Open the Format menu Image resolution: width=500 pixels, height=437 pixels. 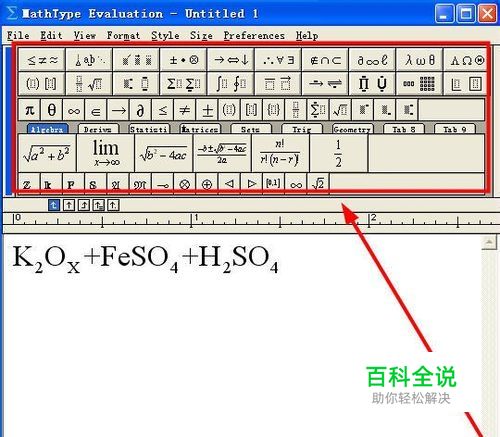pos(123,35)
